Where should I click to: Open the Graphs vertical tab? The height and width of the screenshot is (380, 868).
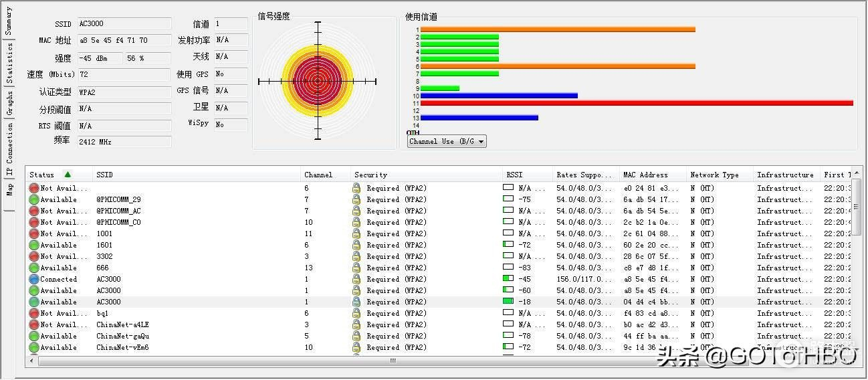[x=9, y=104]
